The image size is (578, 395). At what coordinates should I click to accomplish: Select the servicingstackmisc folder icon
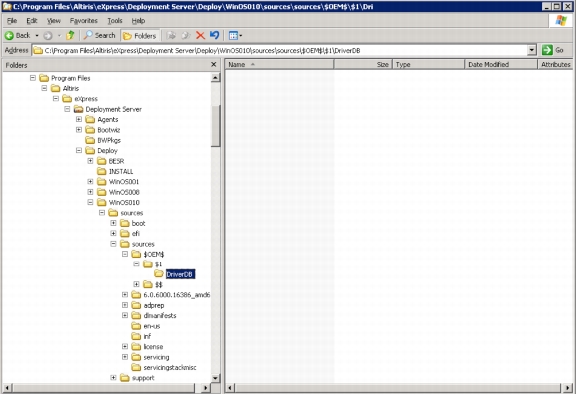click(136, 367)
